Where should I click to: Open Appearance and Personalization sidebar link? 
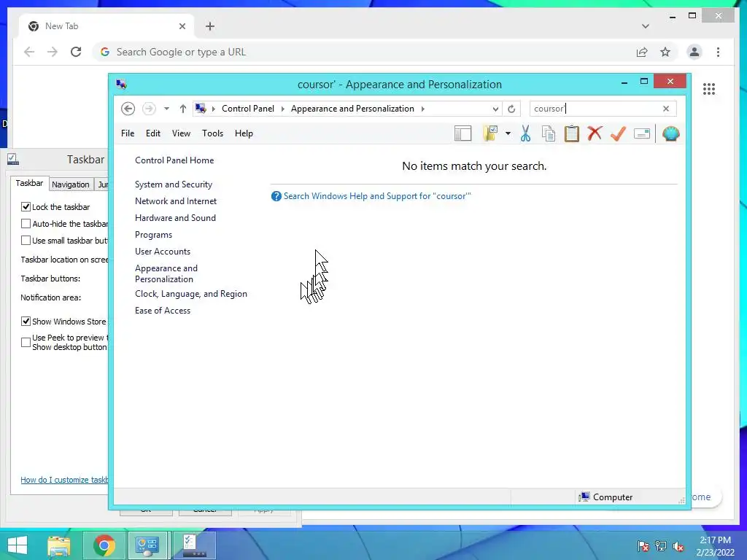166,274
